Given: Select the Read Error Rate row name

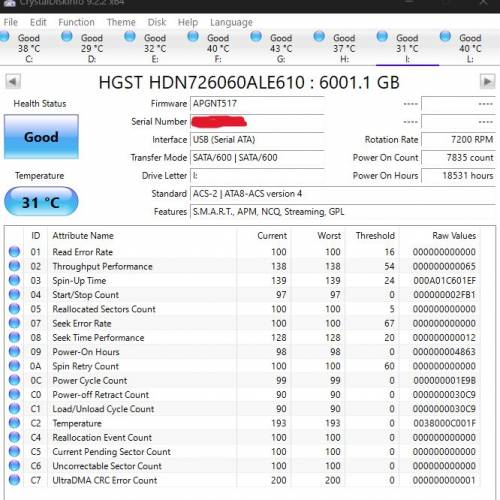Looking at the screenshot, I should click(83, 252).
